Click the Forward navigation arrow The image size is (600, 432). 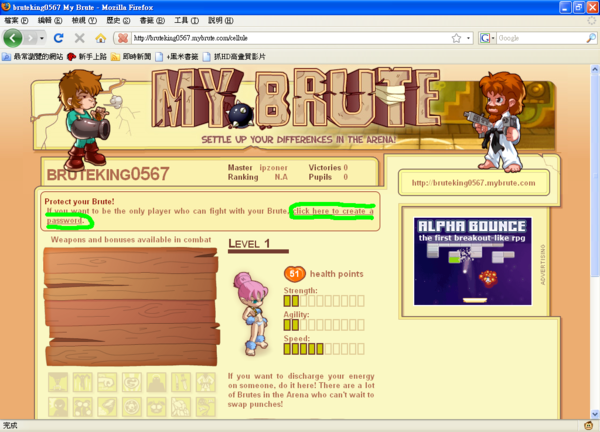(30, 38)
